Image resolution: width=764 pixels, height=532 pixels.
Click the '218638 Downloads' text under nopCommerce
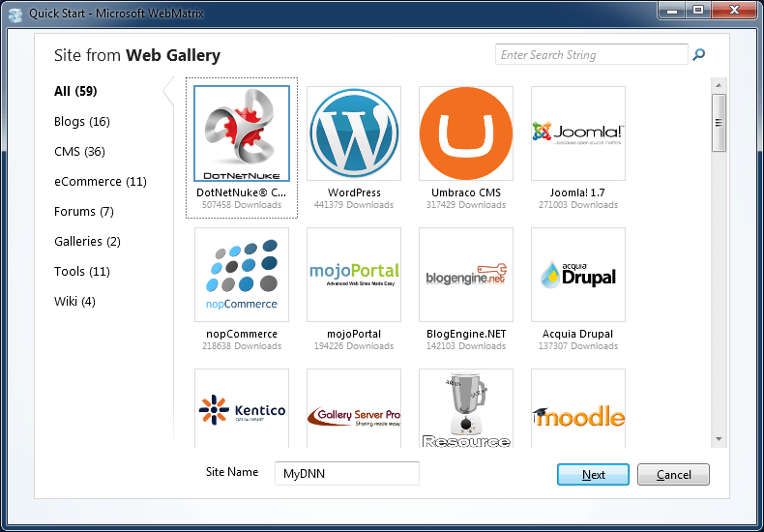(x=242, y=346)
